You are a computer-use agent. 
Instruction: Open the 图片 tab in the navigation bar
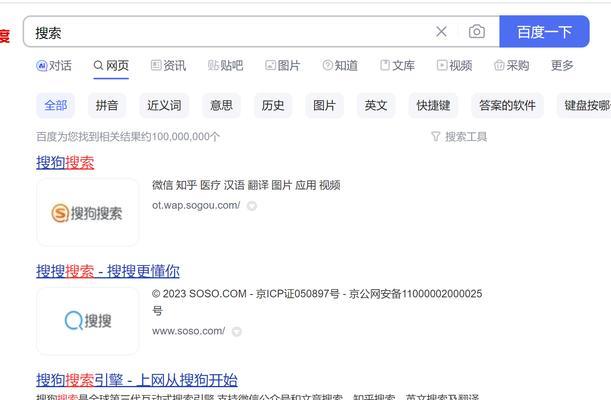(283, 65)
